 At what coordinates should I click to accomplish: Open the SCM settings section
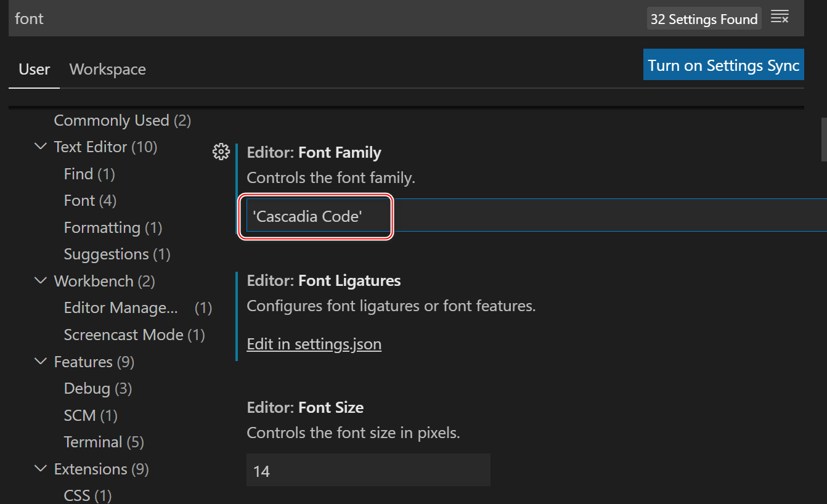(91, 415)
